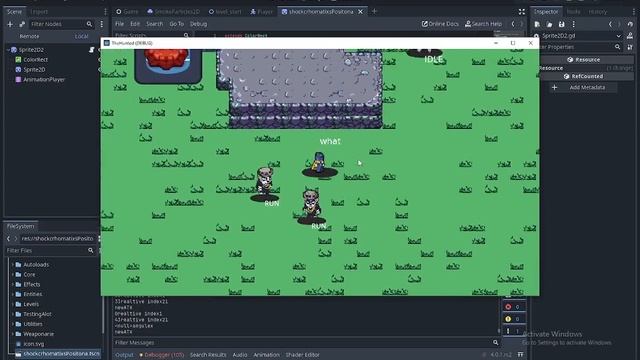Expand bottom panel toggle icon

520,355
